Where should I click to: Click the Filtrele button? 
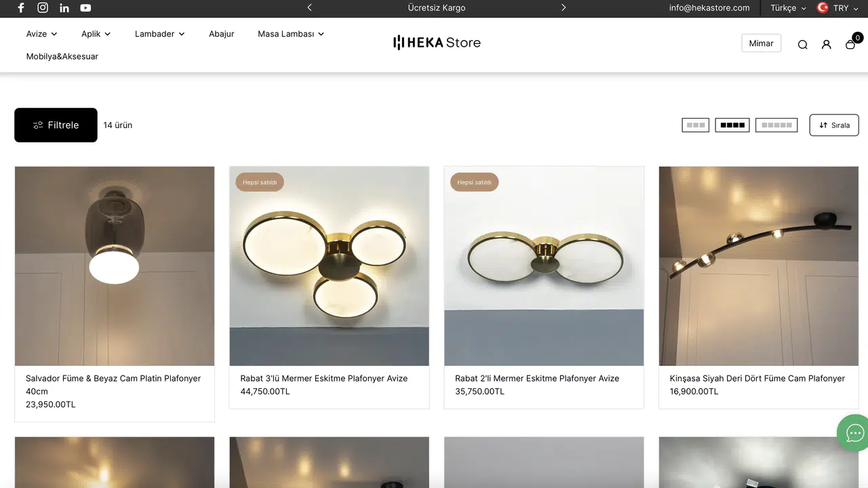(x=56, y=125)
